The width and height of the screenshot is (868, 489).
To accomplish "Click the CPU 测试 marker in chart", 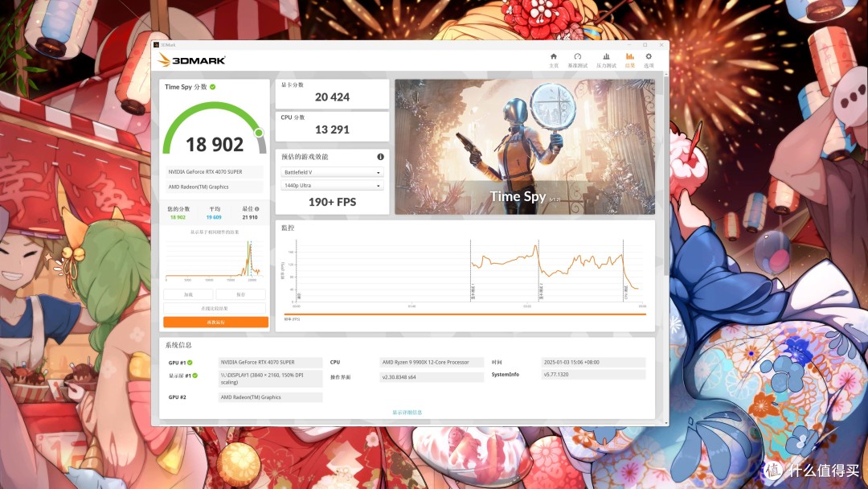I will 625,293.
